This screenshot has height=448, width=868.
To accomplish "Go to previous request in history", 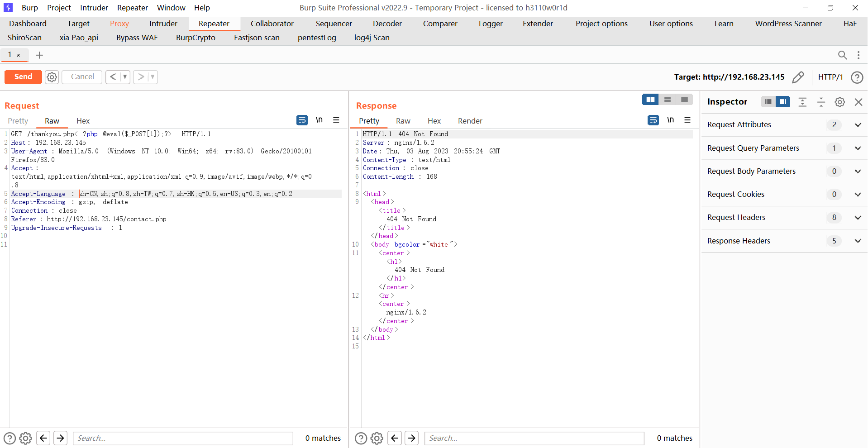I will click(113, 77).
